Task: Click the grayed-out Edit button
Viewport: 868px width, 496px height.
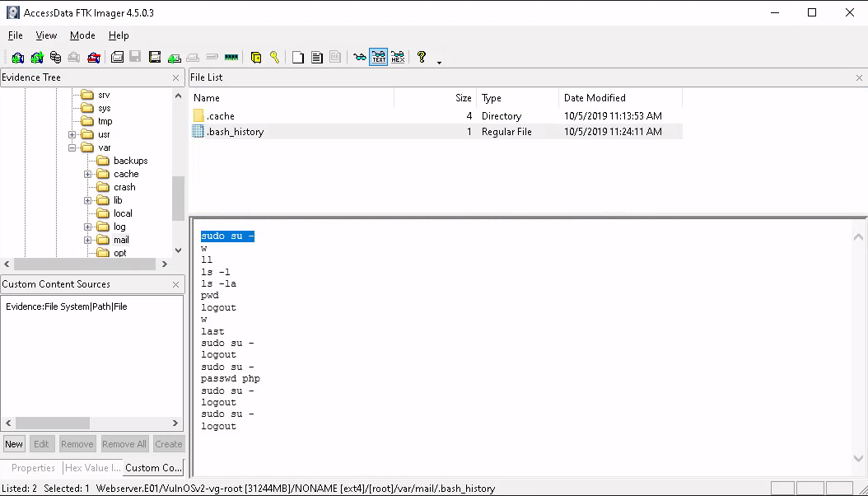Action: [x=41, y=444]
